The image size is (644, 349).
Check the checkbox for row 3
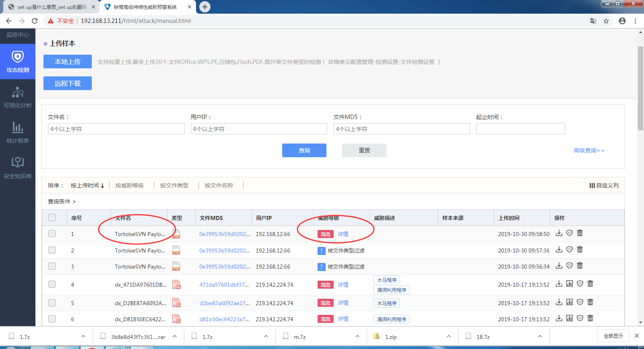click(52, 266)
